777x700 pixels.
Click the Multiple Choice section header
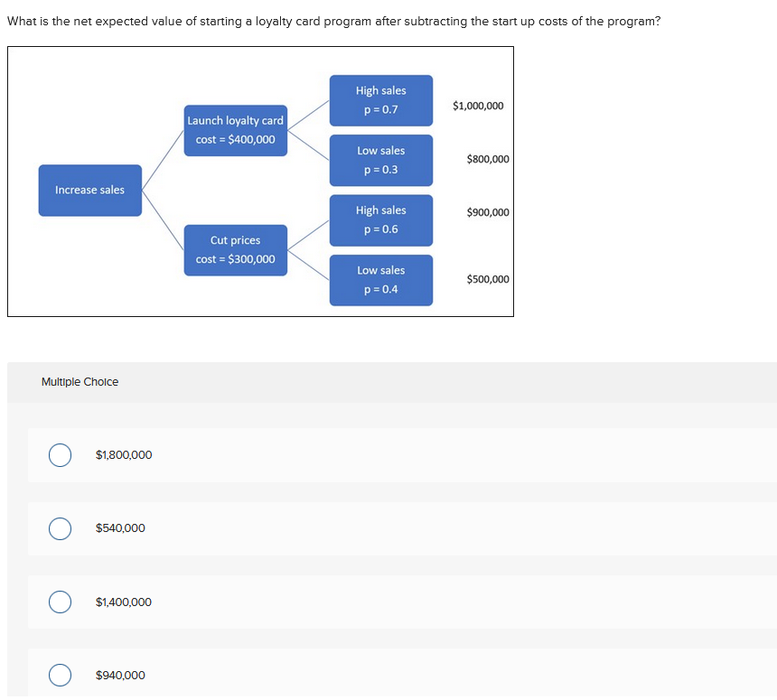click(x=79, y=381)
